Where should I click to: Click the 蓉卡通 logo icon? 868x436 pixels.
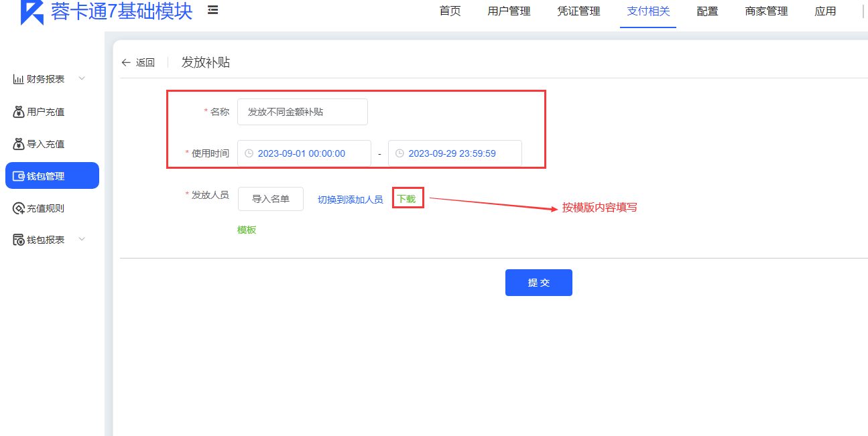[x=32, y=11]
